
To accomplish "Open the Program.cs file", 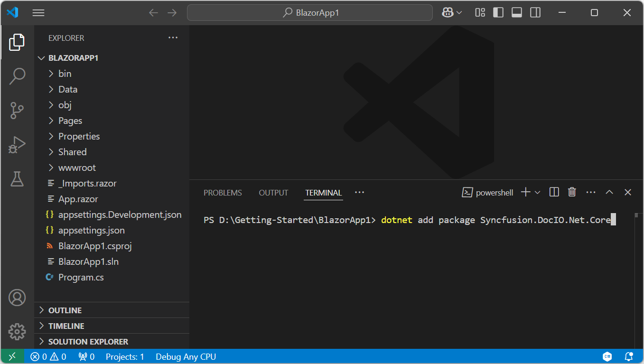I will (112, 277).
